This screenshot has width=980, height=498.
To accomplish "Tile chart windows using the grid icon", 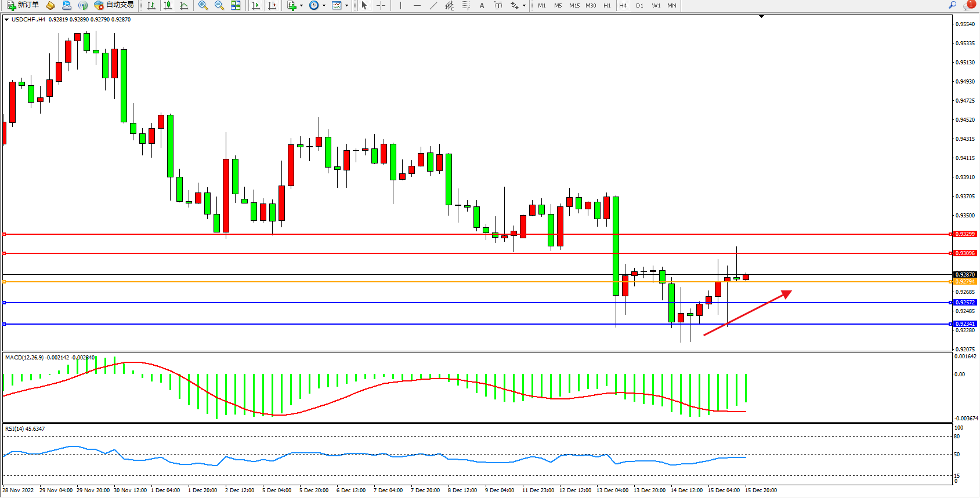I will (x=236, y=5).
